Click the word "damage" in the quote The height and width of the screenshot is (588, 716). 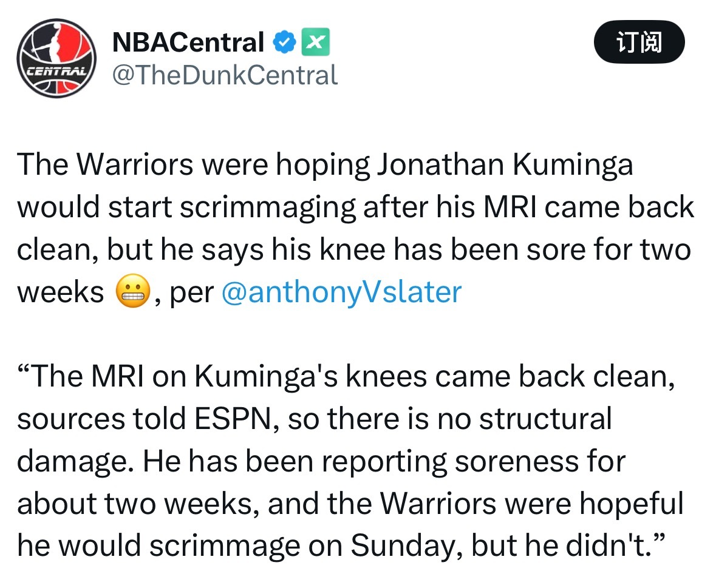tap(72, 462)
